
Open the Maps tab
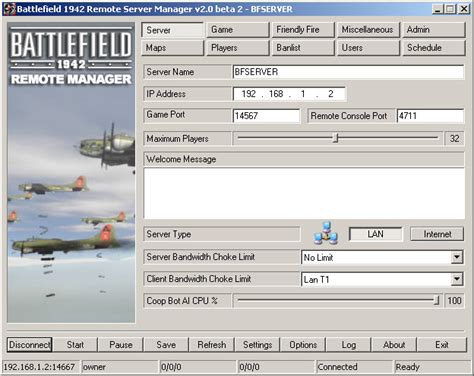click(x=172, y=48)
